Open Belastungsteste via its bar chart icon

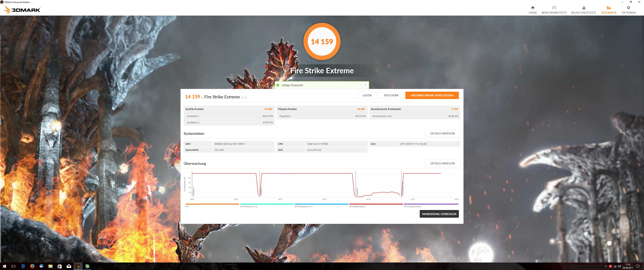point(584,8)
